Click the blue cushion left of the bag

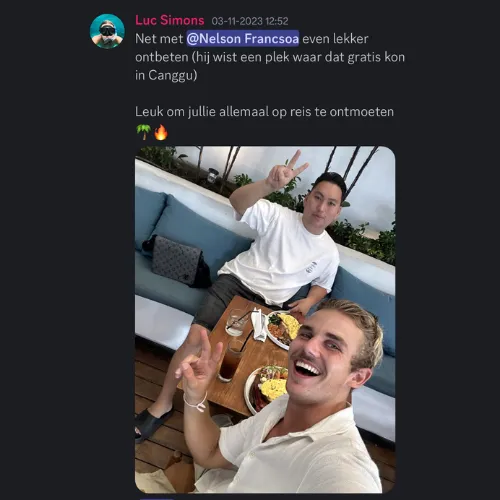click(x=148, y=217)
